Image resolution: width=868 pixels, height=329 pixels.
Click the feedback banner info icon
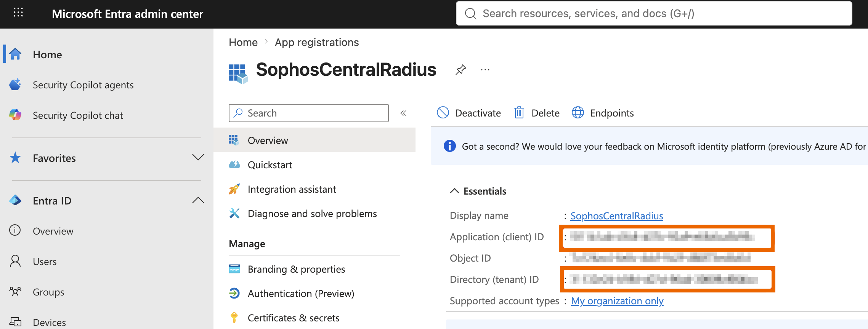click(450, 146)
